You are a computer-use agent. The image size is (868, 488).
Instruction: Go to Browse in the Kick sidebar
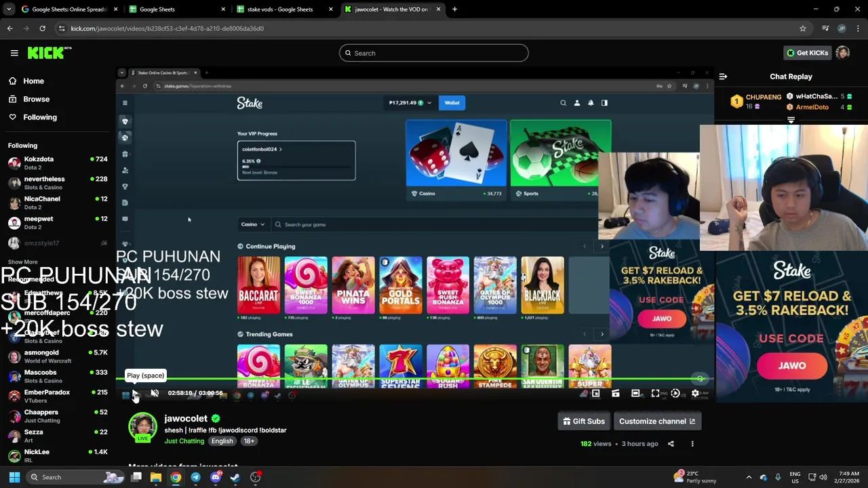pos(58,99)
